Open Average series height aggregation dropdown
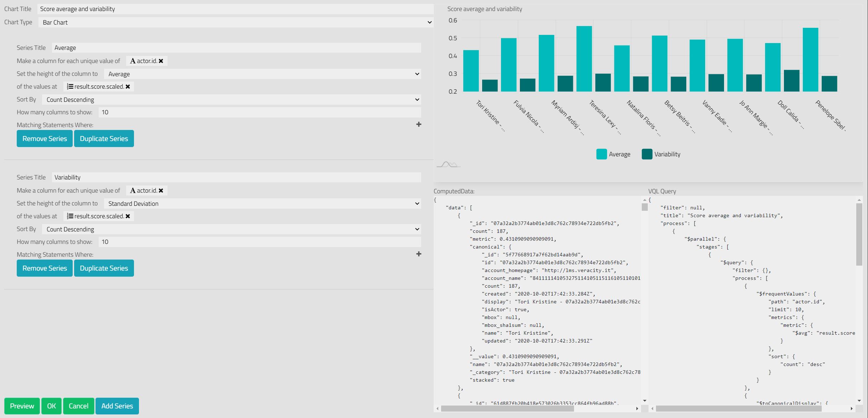This screenshot has height=418, width=868. point(263,74)
